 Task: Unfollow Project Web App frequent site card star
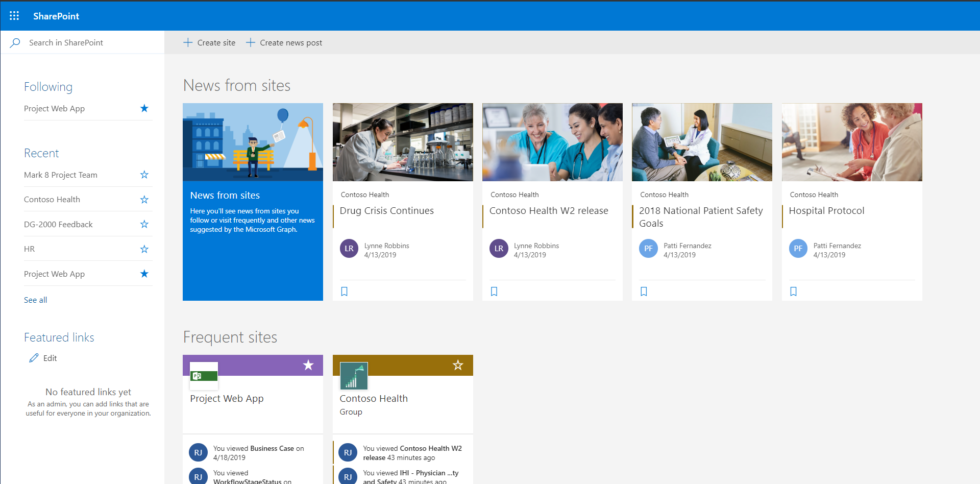[308, 365]
